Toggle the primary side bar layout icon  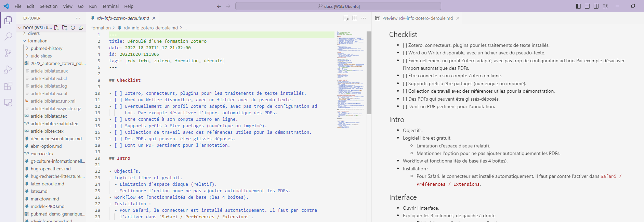tap(578, 6)
